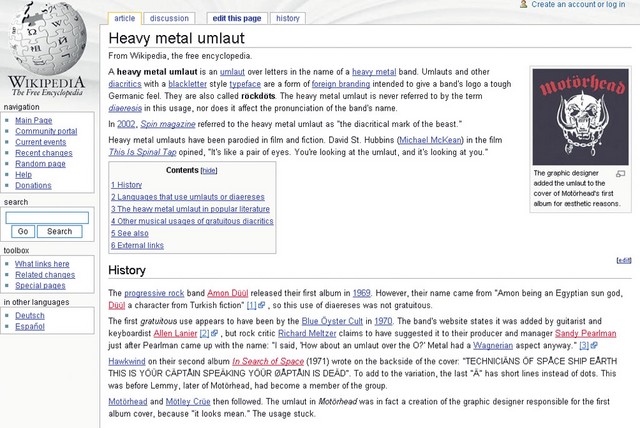This screenshot has height=428, width=640.
Task: Open the Spin magazine link
Action: tap(168, 124)
